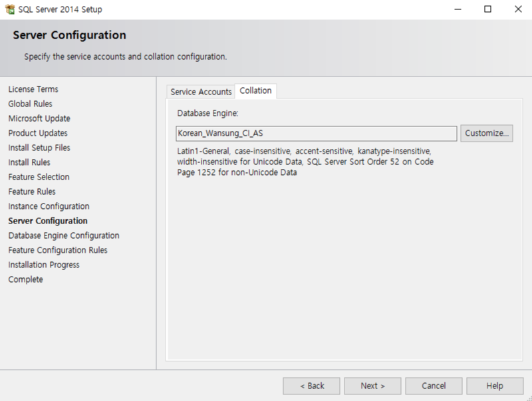Click the Database Engine collation field

pos(317,133)
